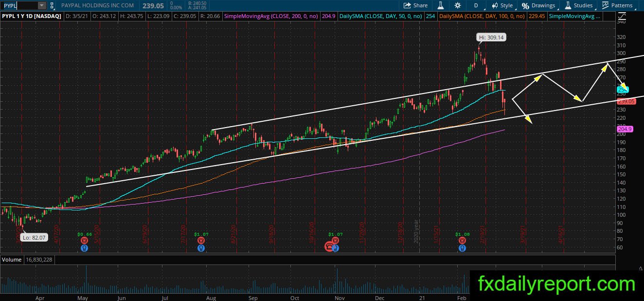Click the 254 study value in header
This screenshot has width=644, height=301.
coord(430,16)
